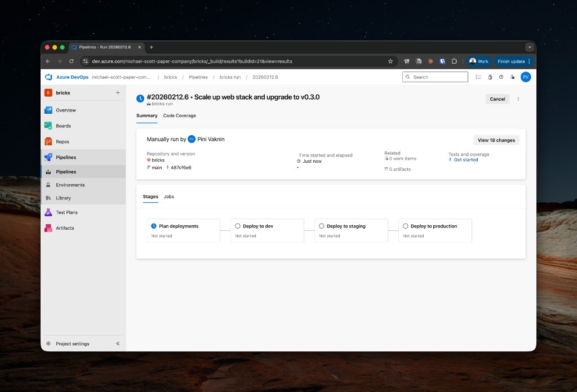
Task: Open Boards from the sidebar
Action: [x=63, y=126]
